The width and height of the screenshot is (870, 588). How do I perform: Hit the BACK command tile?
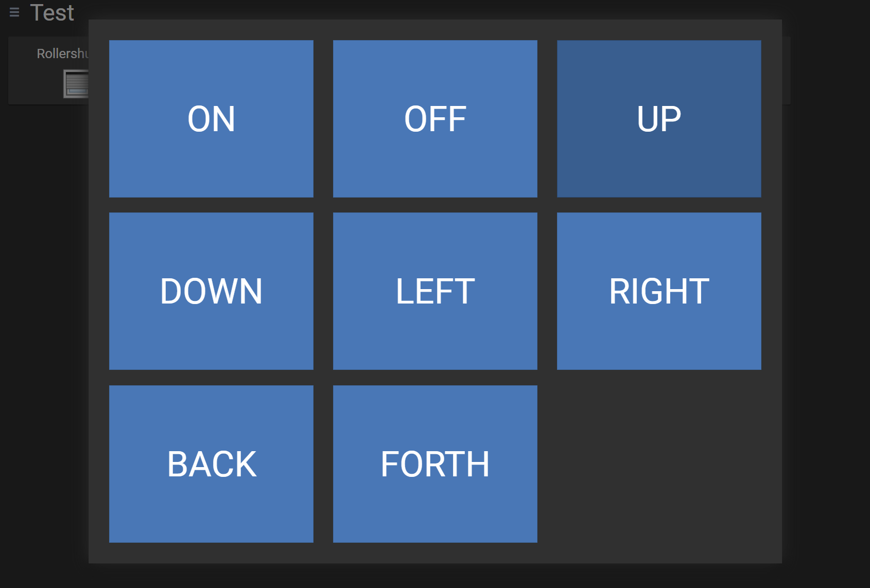coord(211,464)
